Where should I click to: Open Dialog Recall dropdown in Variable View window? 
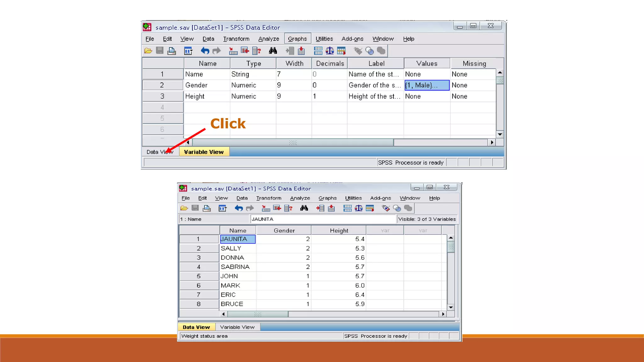[x=188, y=51]
